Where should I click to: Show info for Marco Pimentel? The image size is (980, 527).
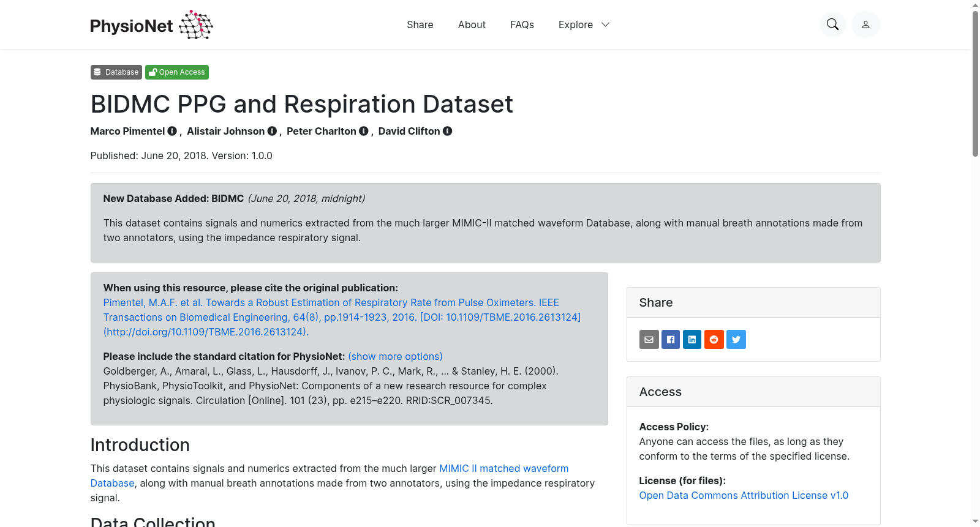172,131
